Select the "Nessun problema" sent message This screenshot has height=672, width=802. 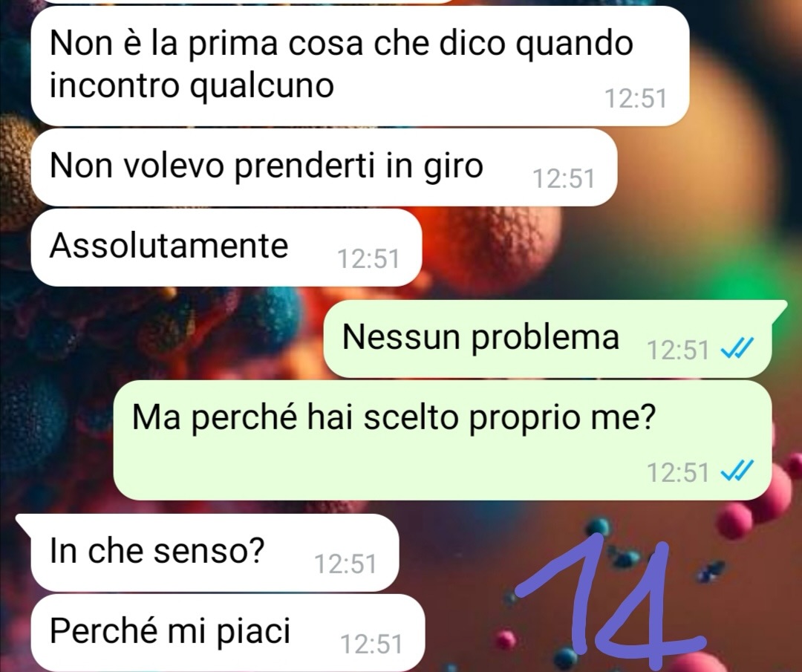point(547,339)
